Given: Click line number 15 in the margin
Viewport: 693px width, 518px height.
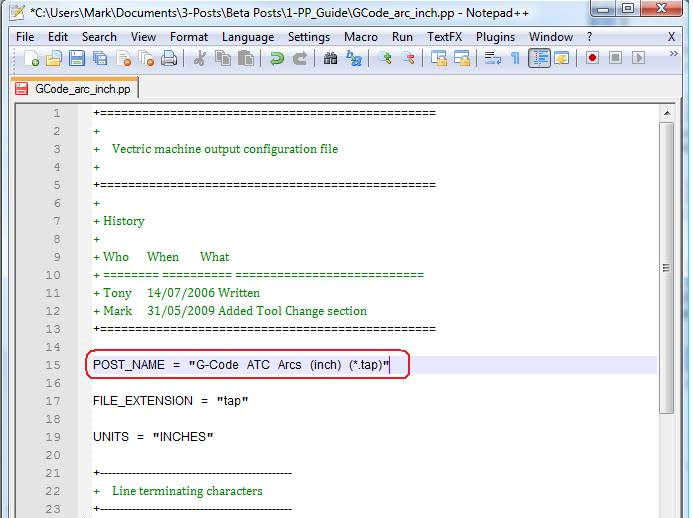Looking at the screenshot, I should tap(53, 365).
